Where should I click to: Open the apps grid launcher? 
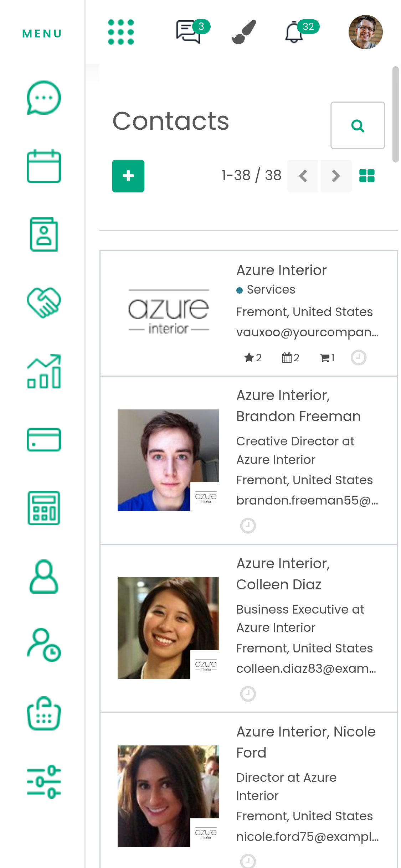tap(121, 32)
